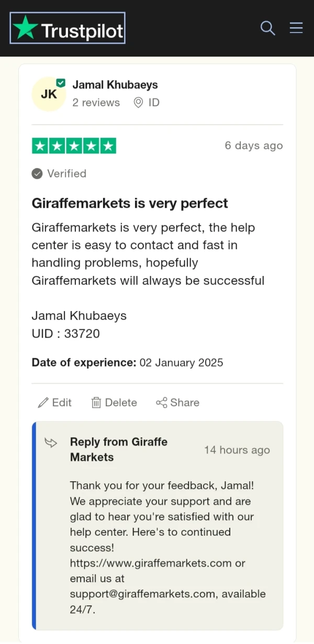Click the verified badge on avatar

coord(61,83)
